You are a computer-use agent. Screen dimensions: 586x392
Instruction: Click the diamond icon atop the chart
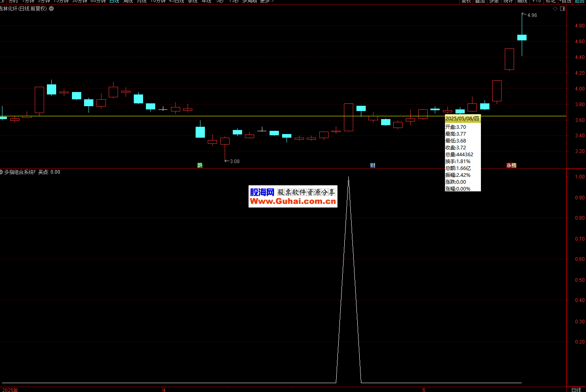coord(555,8)
